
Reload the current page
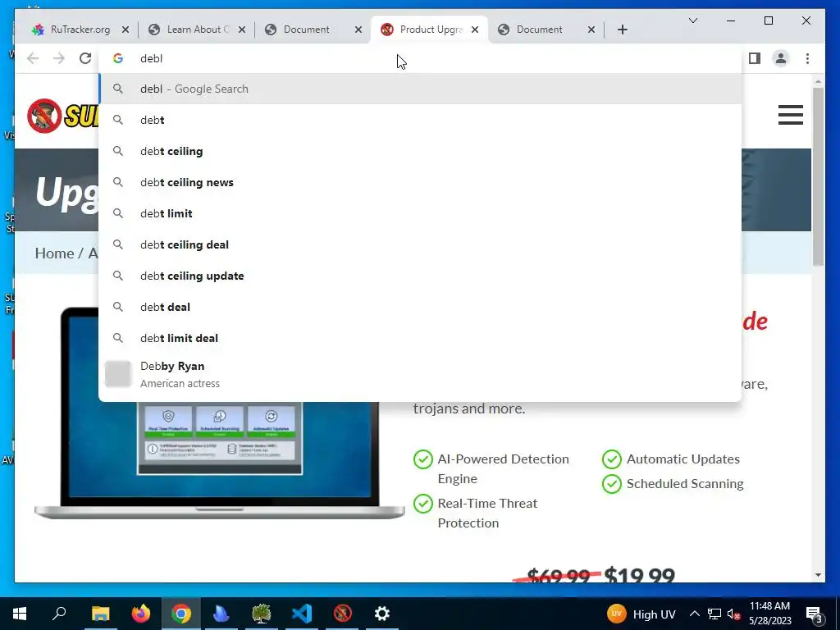pyautogui.click(x=85, y=58)
